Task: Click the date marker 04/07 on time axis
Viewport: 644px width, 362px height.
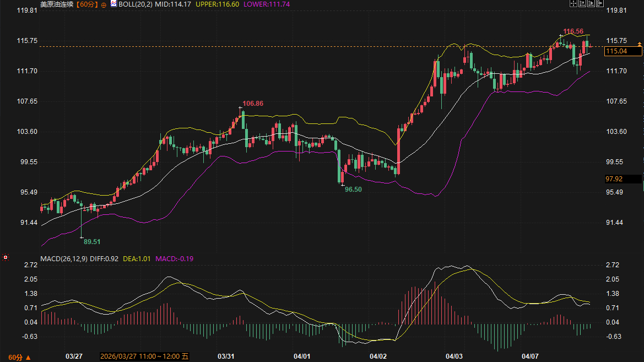Action: click(x=530, y=356)
